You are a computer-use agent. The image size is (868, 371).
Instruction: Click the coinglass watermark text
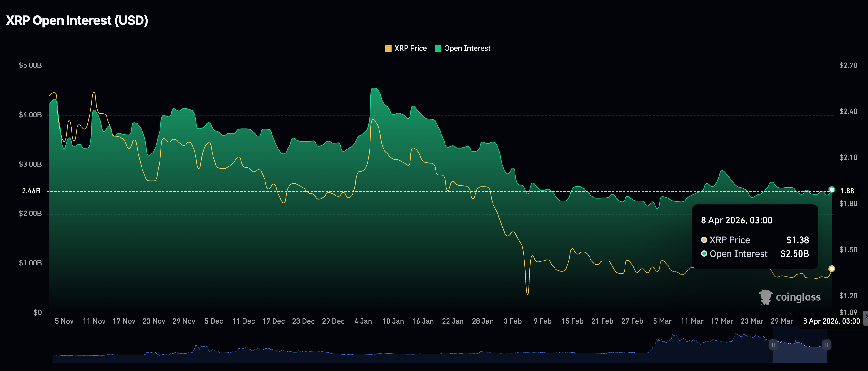coord(798,297)
